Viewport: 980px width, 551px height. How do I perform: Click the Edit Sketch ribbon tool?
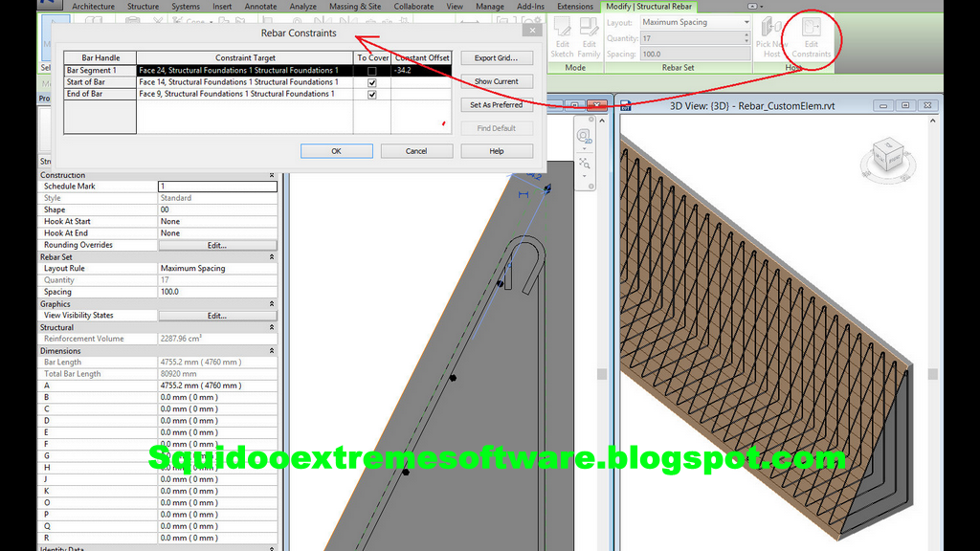point(562,37)
